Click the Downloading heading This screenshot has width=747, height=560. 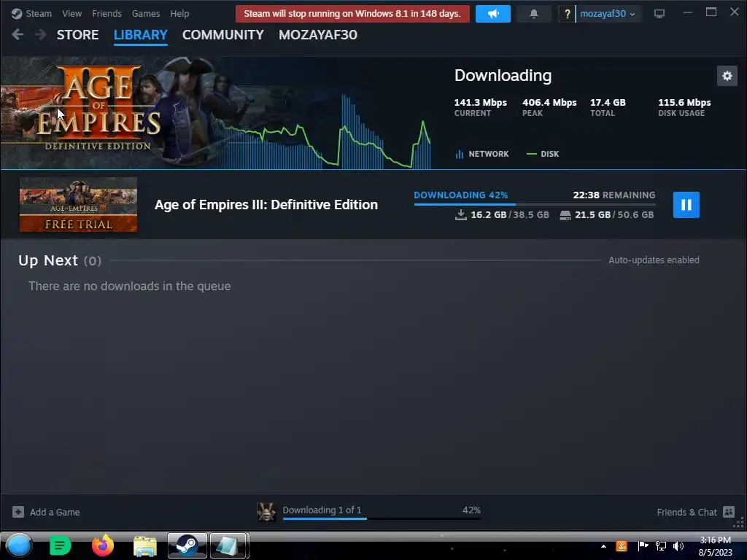tap(503, 75)
